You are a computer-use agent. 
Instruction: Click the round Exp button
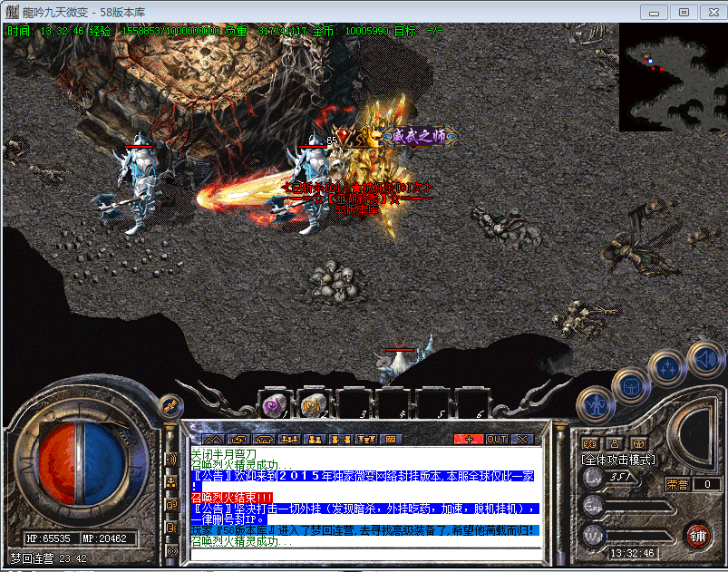click(x=592, y=506)
